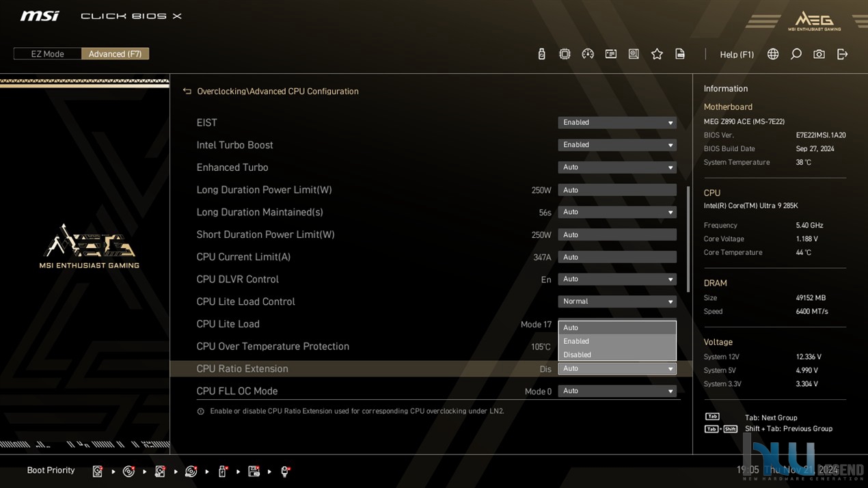
Task: Click the CPU frequency value 5.40 GHz
Action: pyautogui.click(x=809, y=226)
